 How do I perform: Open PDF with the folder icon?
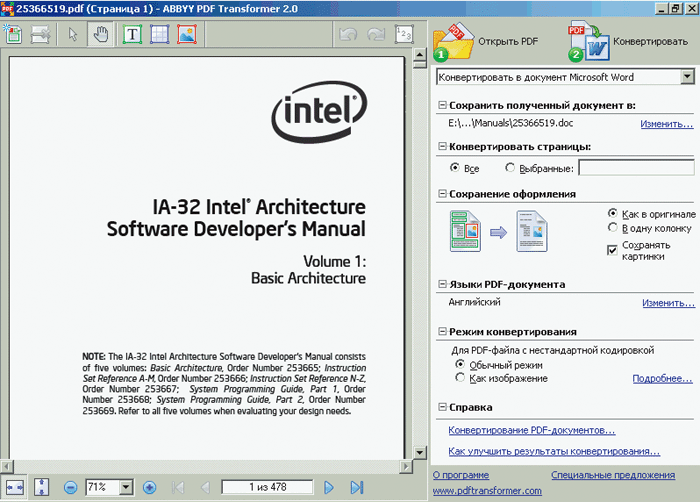click(454, 42)
